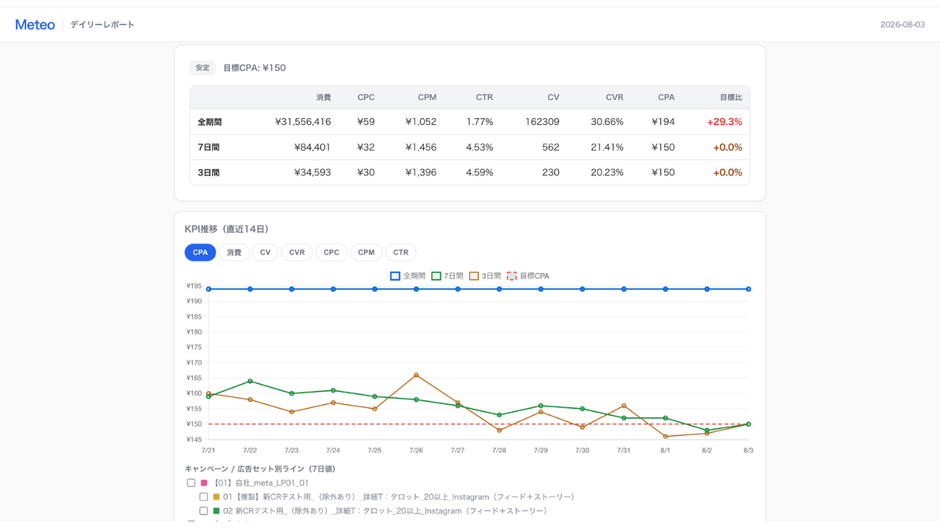The height and width of the screenshot is (528, 940).
Task: Click the 安定 status badge
Action: [x=203, y=68]
